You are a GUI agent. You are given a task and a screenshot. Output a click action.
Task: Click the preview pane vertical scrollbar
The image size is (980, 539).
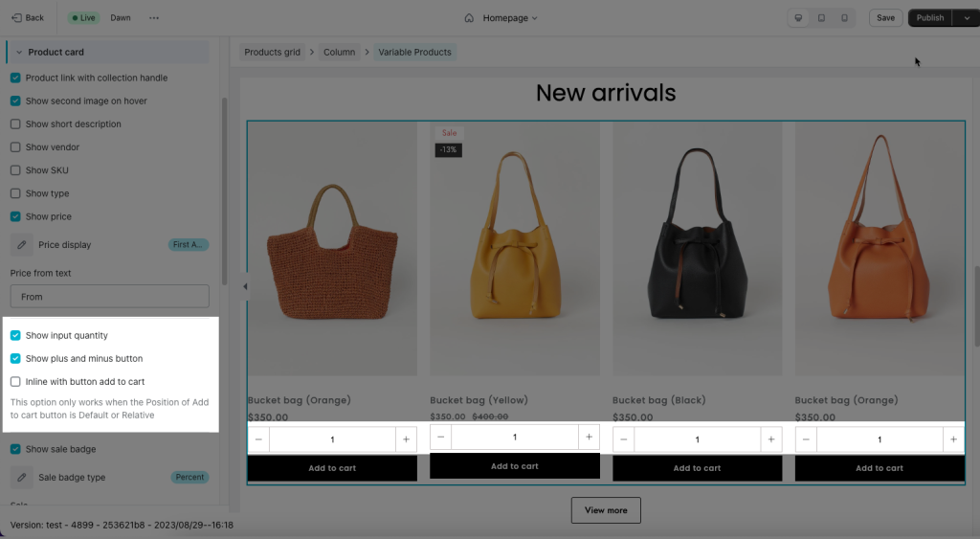(977, 306)
